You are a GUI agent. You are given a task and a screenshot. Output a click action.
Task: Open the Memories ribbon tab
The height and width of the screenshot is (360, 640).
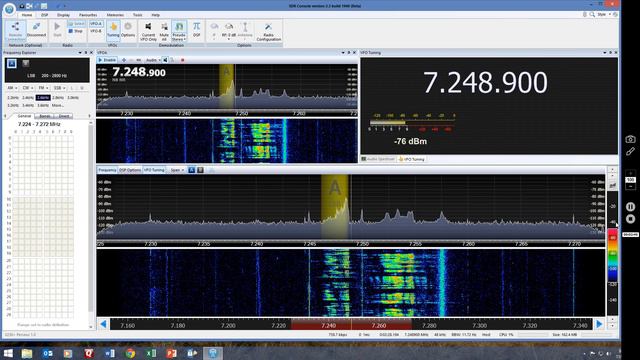click(116, 15)
